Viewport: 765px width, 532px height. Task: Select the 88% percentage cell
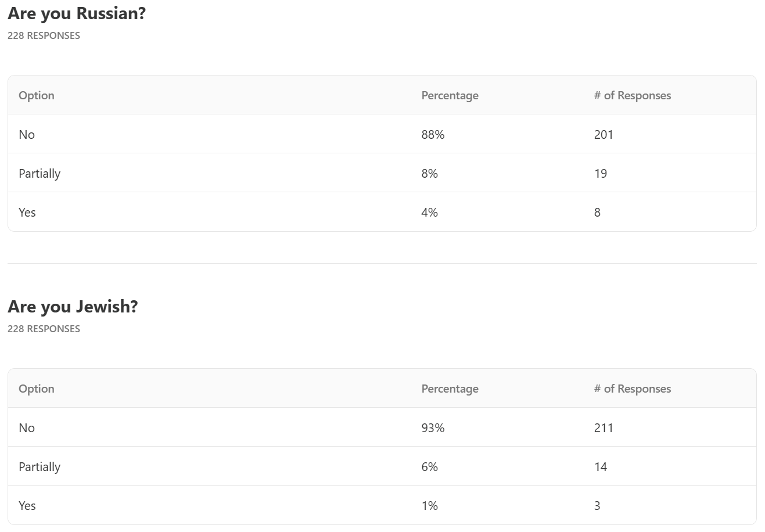click(433, 135)
